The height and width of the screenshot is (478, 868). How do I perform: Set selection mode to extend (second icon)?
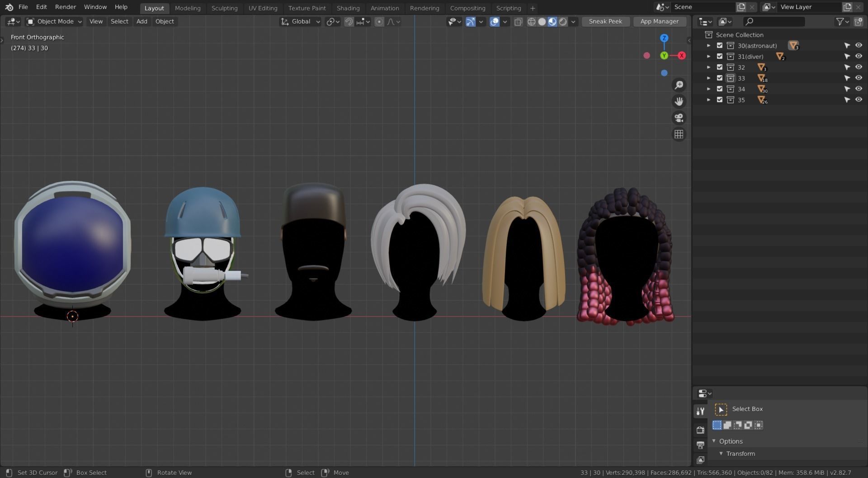click(x=727, y=425)
